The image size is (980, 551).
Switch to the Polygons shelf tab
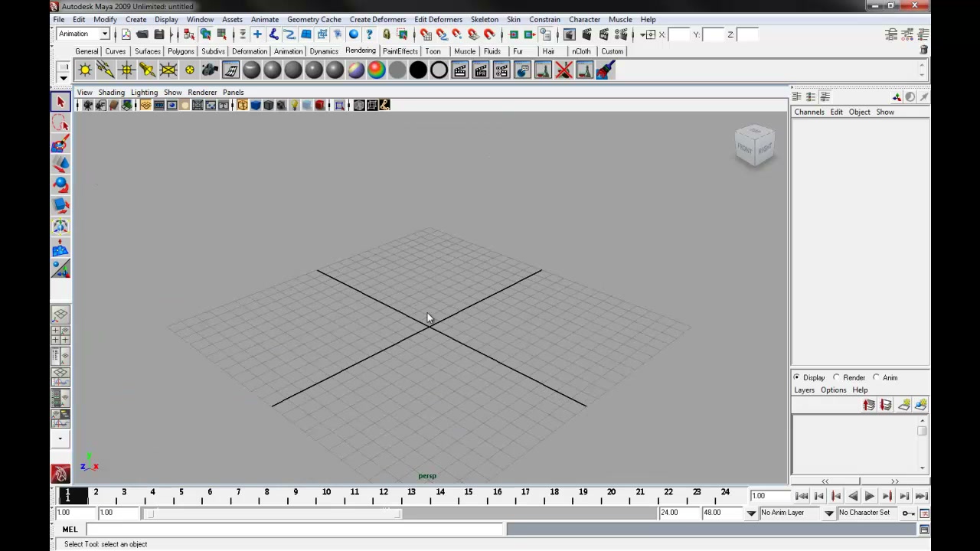point(181,51)
